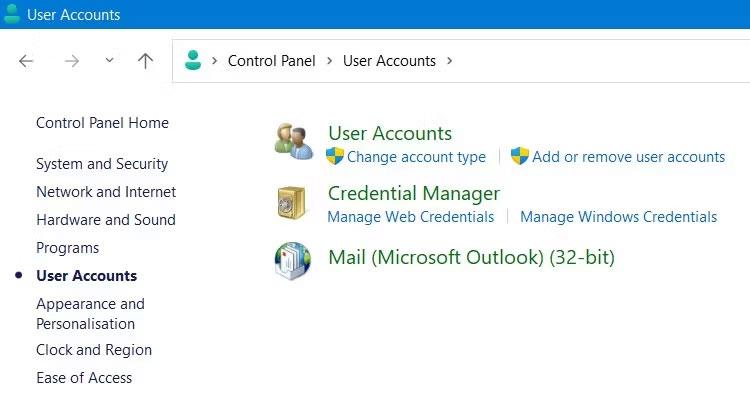750x408 pixels.
Task: Open Ease of Access category
Action: click(84, 378)
